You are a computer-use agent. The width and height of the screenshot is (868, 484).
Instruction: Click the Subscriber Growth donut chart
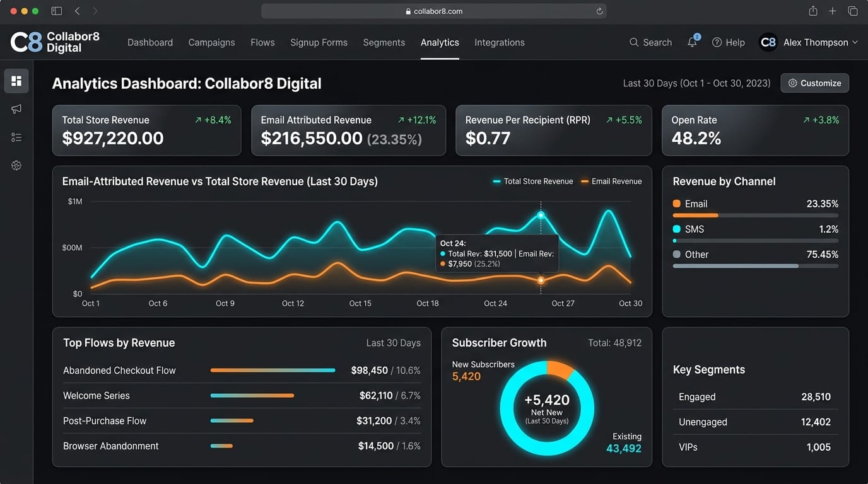(x=547, y=408)
